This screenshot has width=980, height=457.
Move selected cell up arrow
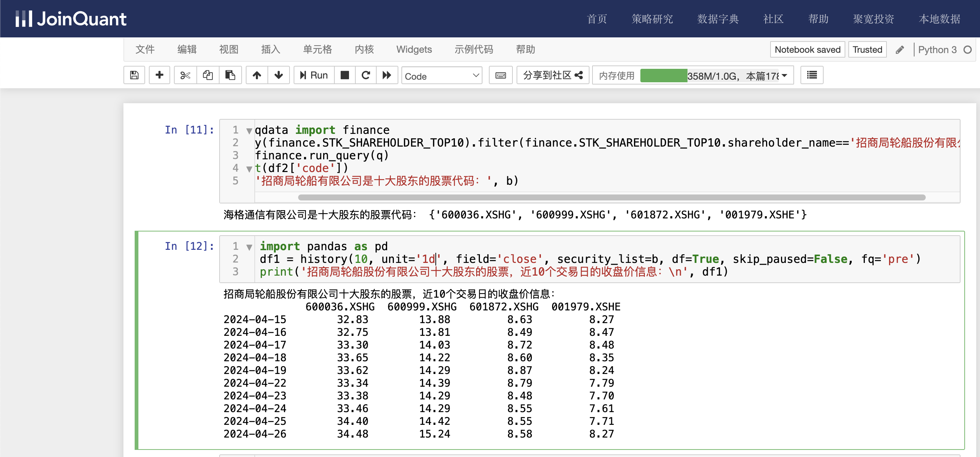pyautogui.click(x=257, y=75)
